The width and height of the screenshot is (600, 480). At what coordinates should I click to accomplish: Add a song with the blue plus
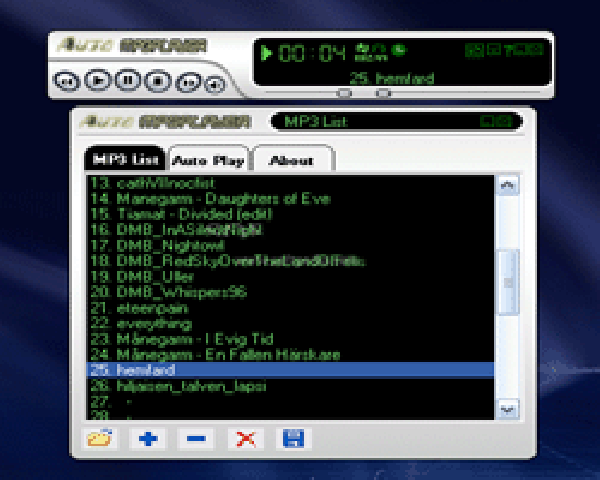point(148,438)
